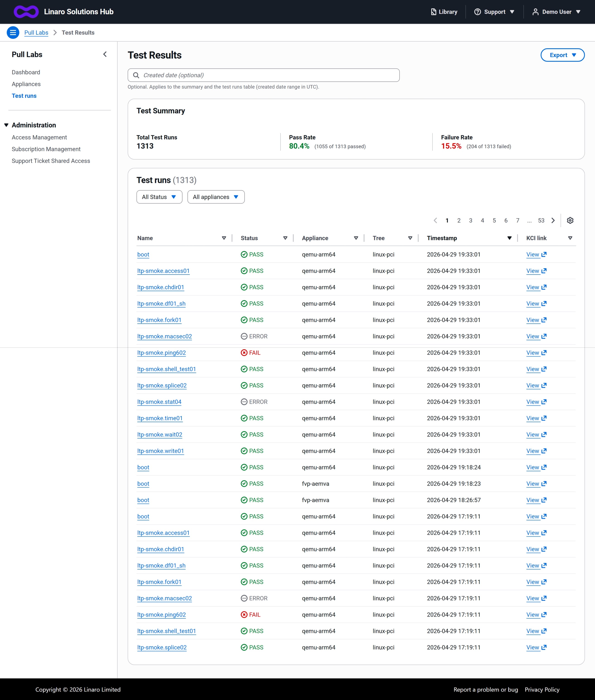This screenshot has height=700, width=595.
Task: Open the table settings gear icon
Action: point(570,220)
